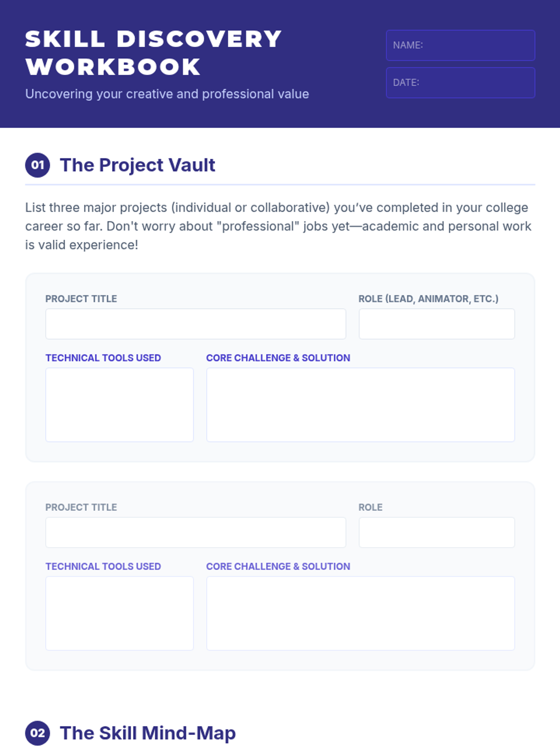This screenshot has width=560, height=747.
Task: Focus the second project's Project Title field
Action: [x=196, y=532]
